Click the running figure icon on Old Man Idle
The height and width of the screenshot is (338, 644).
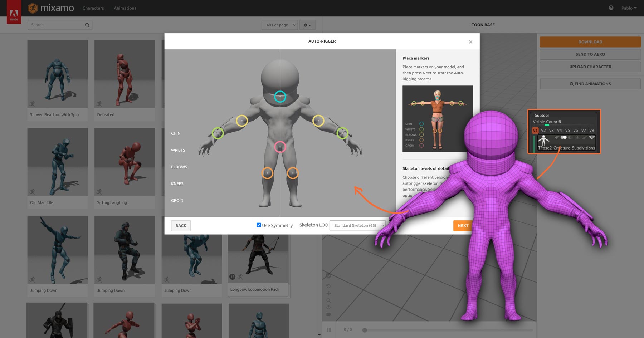(33, 192)
